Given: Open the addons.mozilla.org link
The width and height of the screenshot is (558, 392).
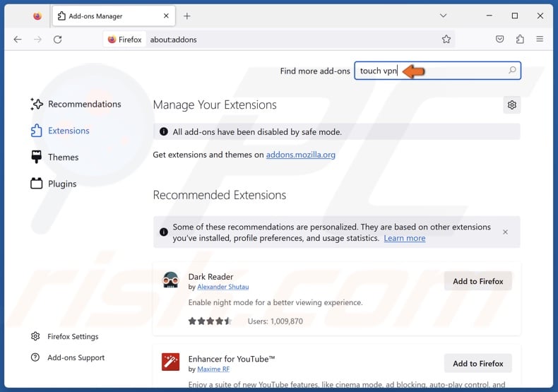Looking at the screenshot, I should (x=300, y=155).
